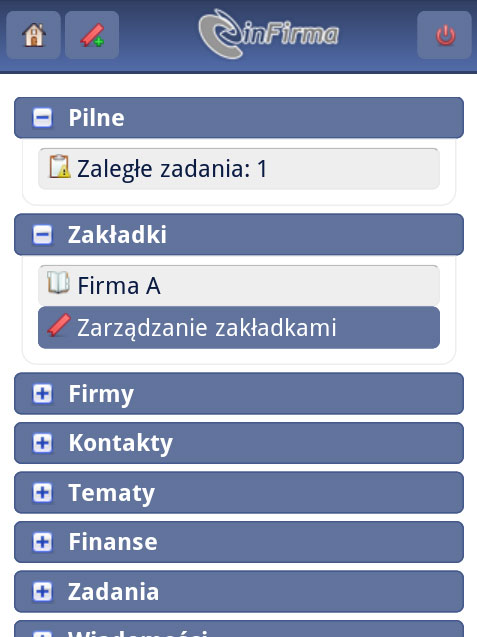
Task: Open the Firma A bookmark
Action: click(239, 285)
